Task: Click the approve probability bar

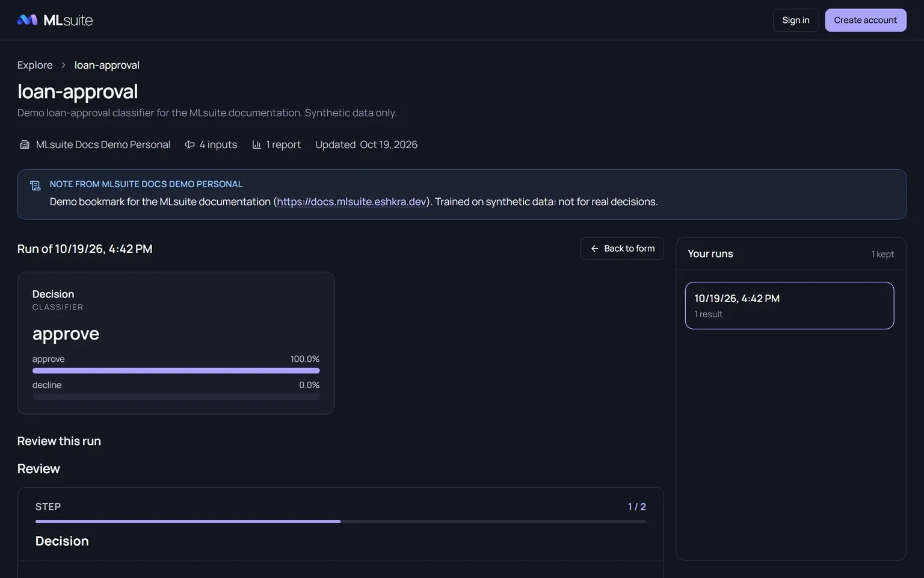Action: (176, 371)
